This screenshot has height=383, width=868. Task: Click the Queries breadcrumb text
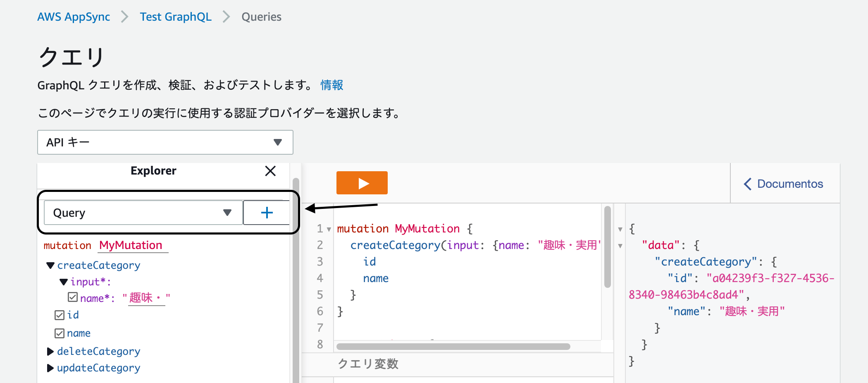pyautogui.click(x=261, y=17)
